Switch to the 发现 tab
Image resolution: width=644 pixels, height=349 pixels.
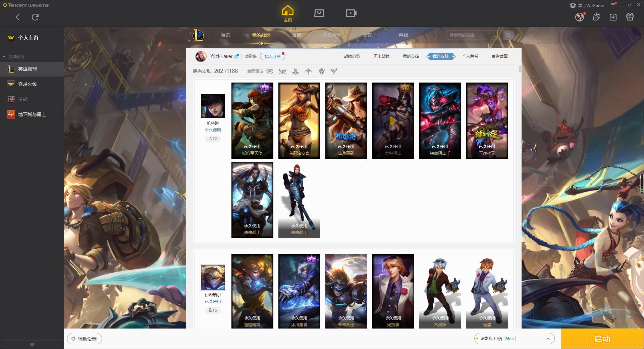click(x=368, y=35)
